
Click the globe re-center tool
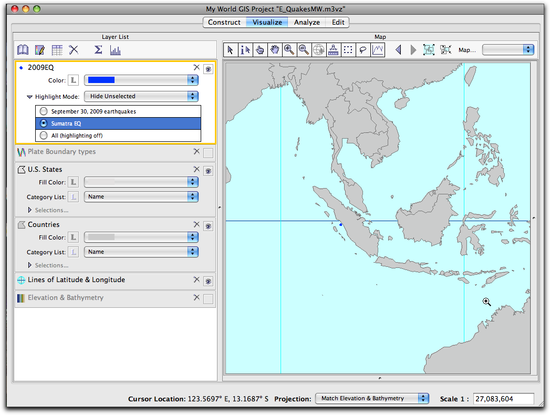click(318, 50)
